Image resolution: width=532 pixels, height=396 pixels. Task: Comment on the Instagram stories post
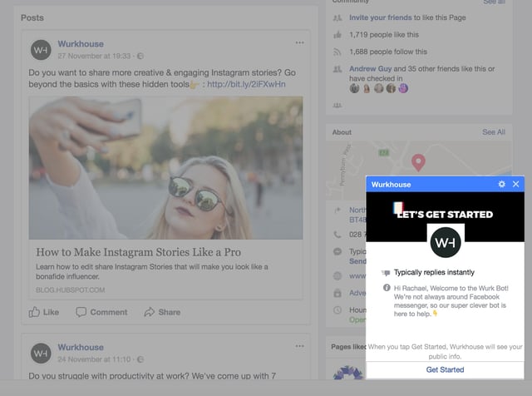click(101, 312)
